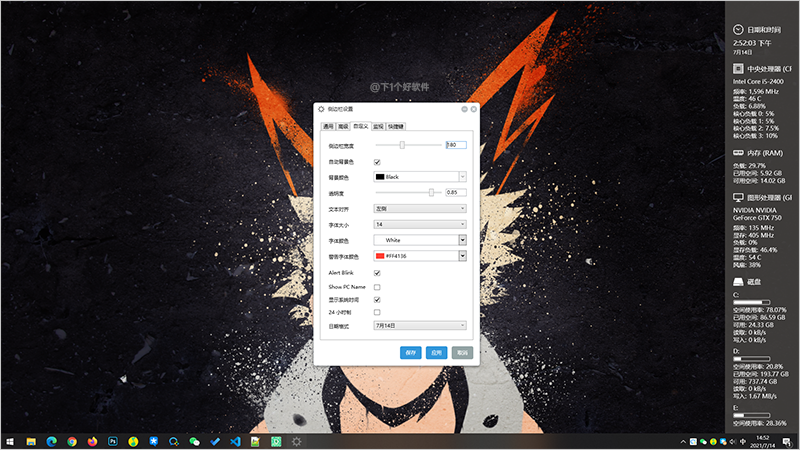This screenshot has height=450, width=800.
Task: Switch to the fourth (监视) settings tab
Action: click(378, 127)
